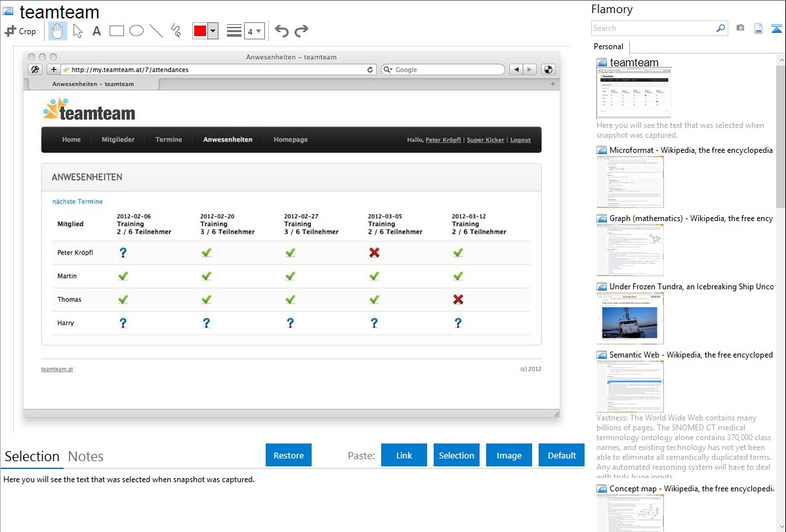786x532 pixels.
Task: Select the freehand scribble tool
Action: pos(176,31)
